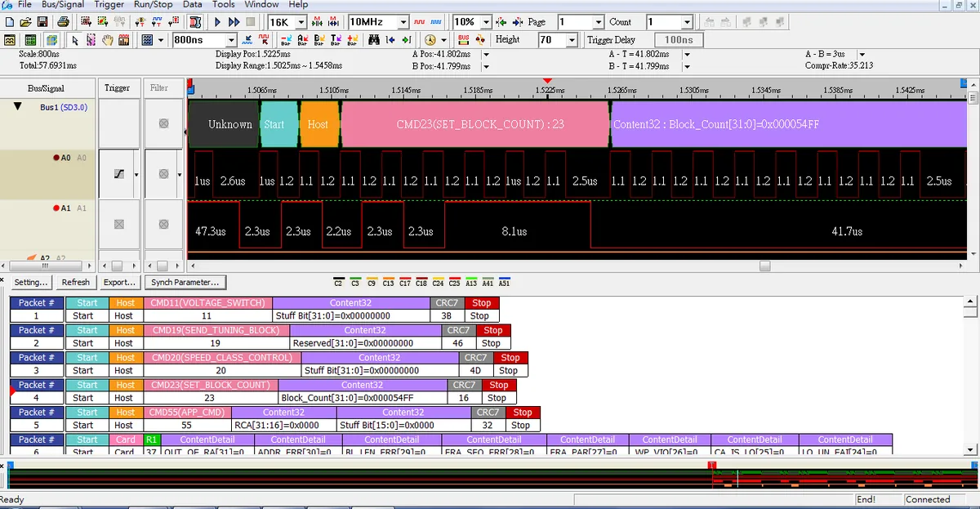Collapse the Bus1 (SD3.0) tree arrow
The width and height of the screenshot is (980, 509).
pyautogui.click(x=17, y=107)
